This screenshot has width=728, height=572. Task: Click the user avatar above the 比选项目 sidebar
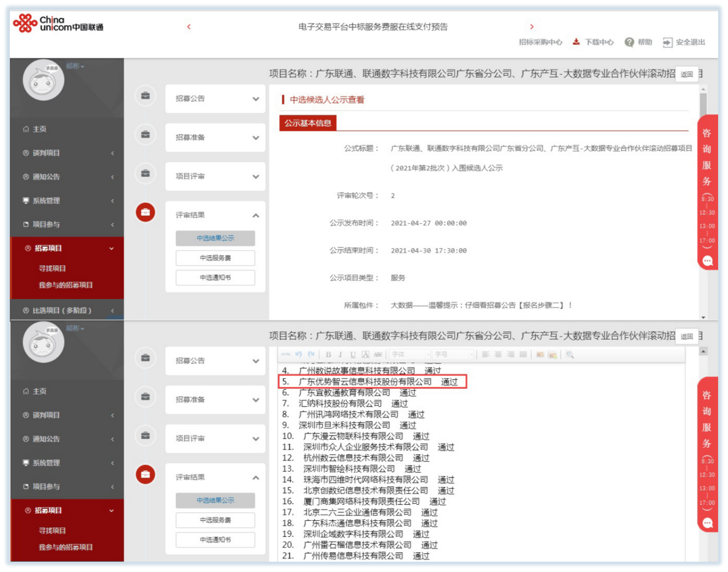tap(43, 80)
